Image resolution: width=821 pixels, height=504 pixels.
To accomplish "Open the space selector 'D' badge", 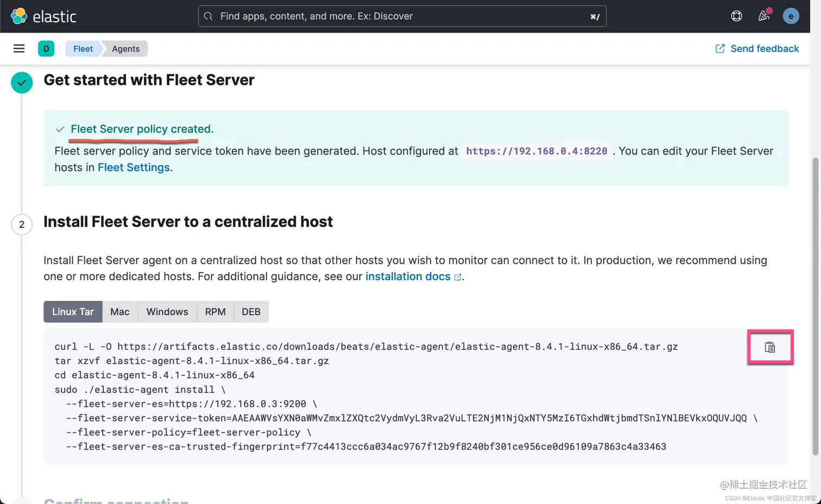I will (x=46, y=49).
